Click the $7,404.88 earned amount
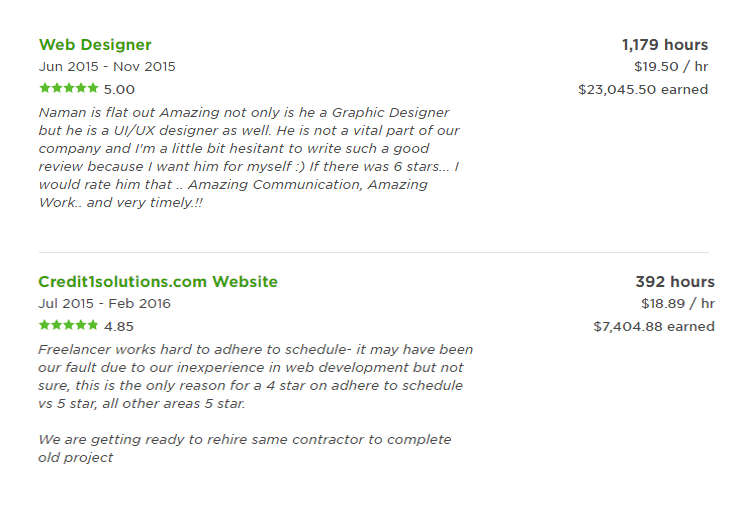This screenshot has height=507, width=749. pyautogui.click(x=654, y=326)
